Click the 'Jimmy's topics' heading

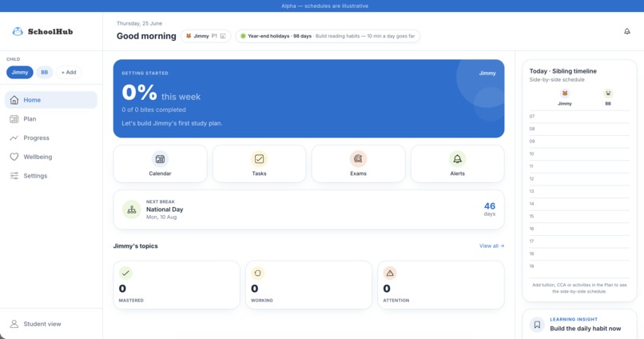tap(136, 246)
